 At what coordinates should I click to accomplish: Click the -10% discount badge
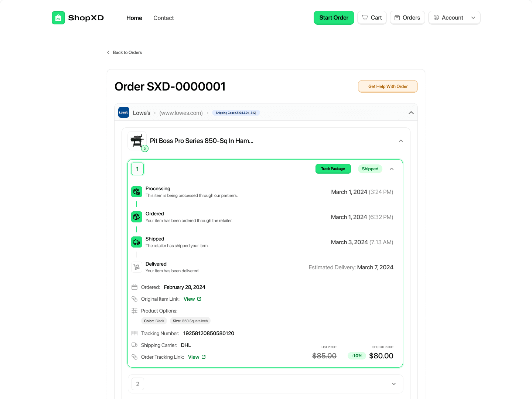357,356
